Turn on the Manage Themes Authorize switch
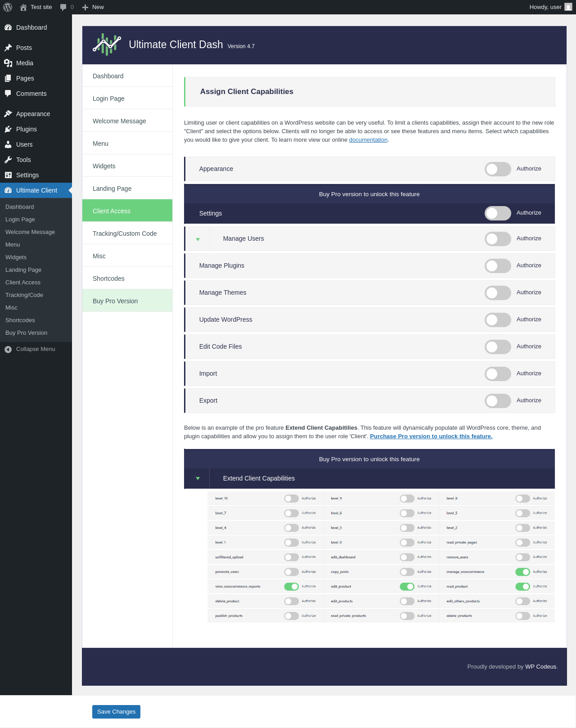The height and width of the screenshot is (728, 576). click(498, 293)
